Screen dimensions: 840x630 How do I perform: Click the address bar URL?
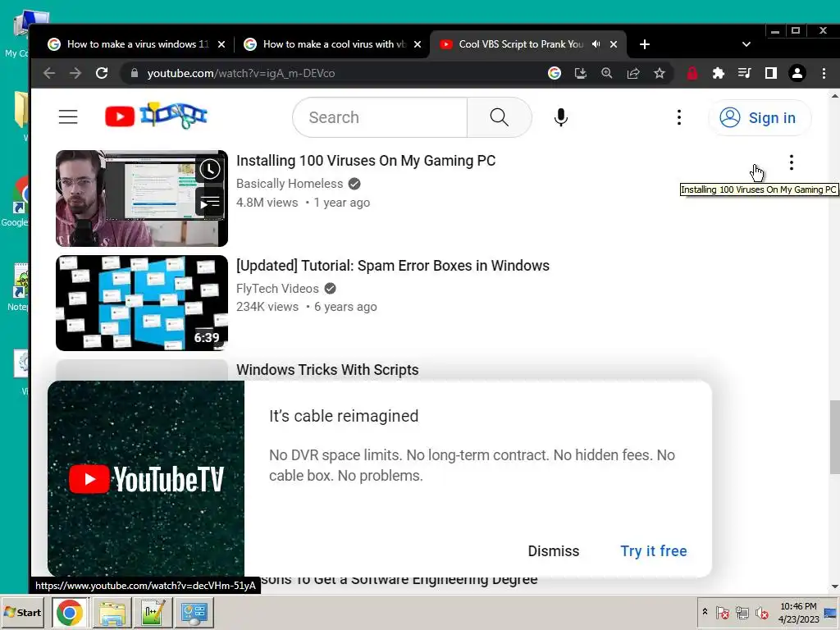point(240,73)
